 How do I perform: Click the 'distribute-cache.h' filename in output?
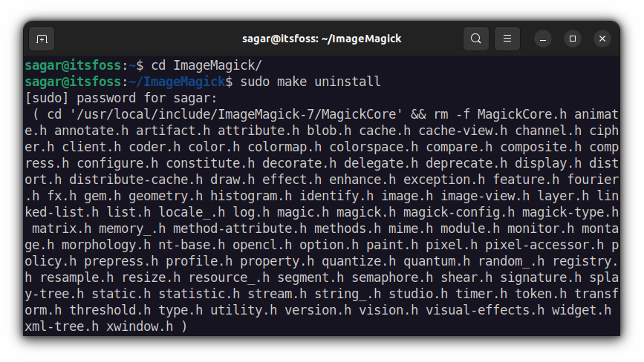pyautogui.click(x=136, y=180)
